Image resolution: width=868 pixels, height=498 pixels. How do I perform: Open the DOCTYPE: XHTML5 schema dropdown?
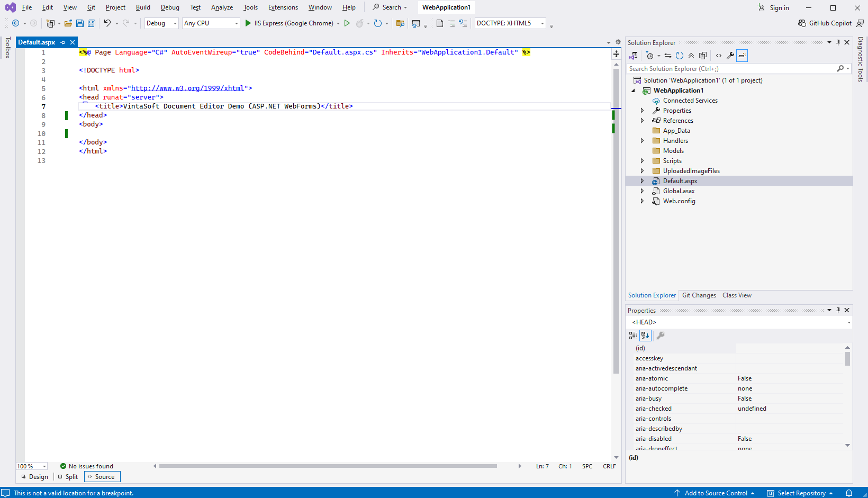[x=510, y=23]
